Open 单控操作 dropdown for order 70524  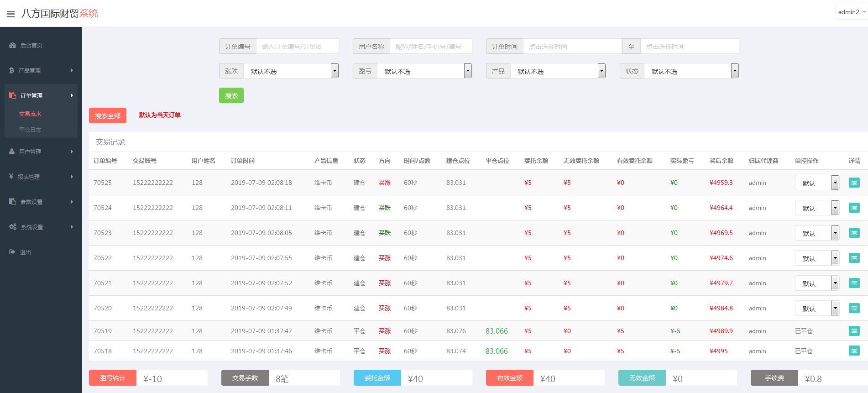tap(816, 208)
